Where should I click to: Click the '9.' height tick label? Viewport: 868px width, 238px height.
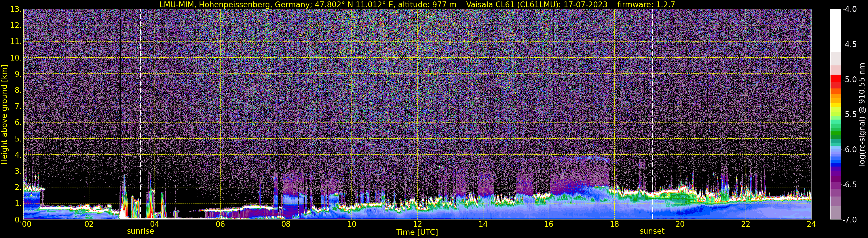click(x=18, y=74)
